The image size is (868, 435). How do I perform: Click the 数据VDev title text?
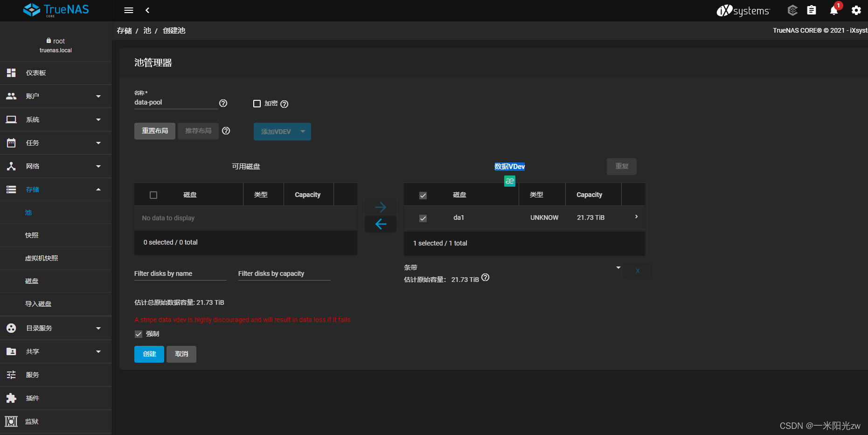(510, 167)
